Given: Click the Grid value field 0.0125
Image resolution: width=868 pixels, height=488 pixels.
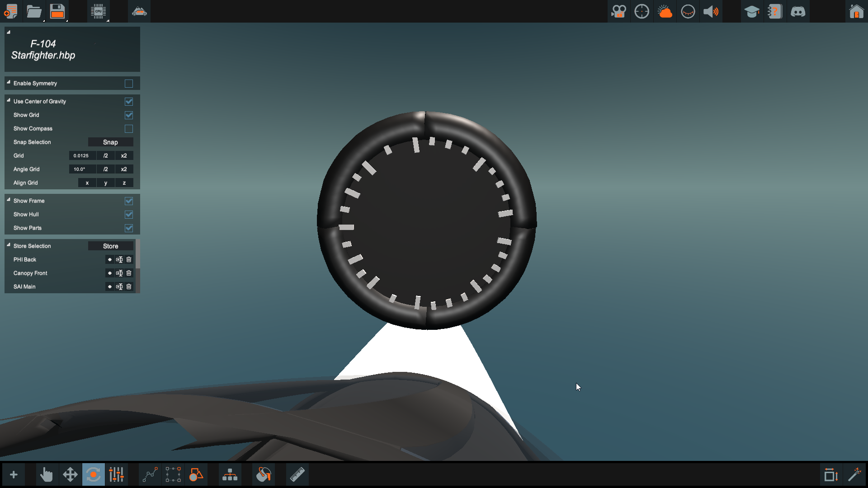Looking at the screenshot, I should coord(82,156).
